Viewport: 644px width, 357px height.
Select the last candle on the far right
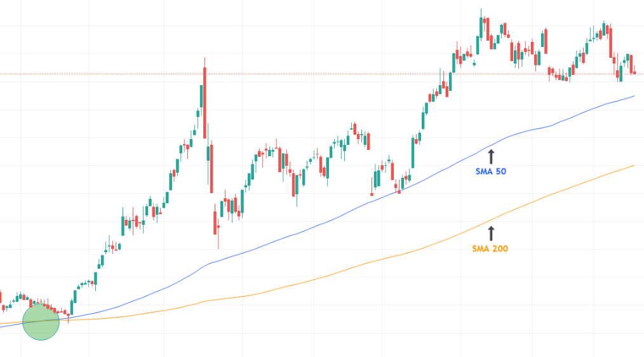coord(634,72)
